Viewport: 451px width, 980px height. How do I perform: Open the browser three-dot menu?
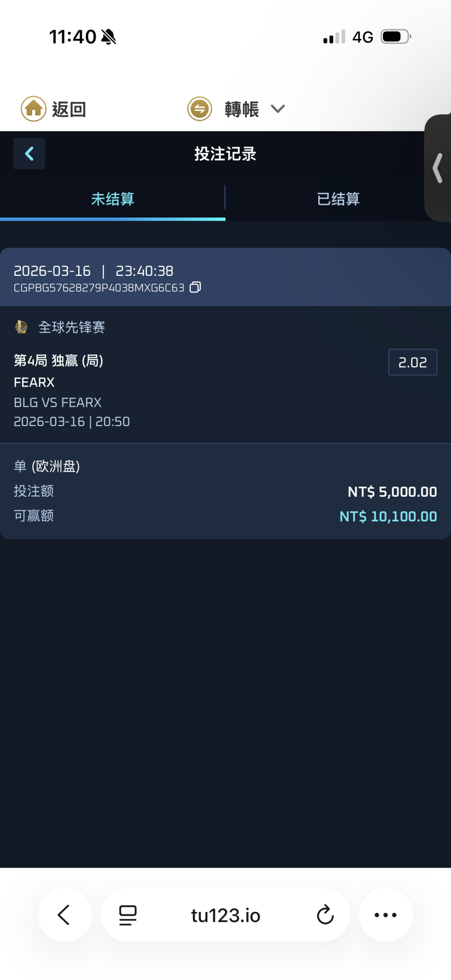(x=385, y=915)
